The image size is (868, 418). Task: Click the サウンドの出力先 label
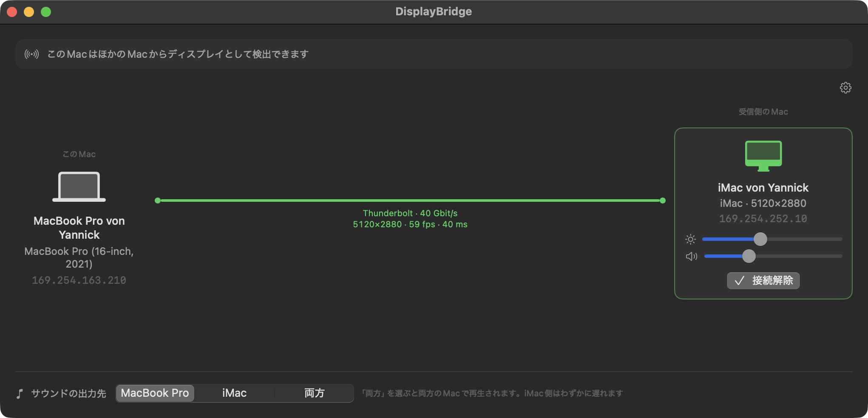[x=68, y=393]
